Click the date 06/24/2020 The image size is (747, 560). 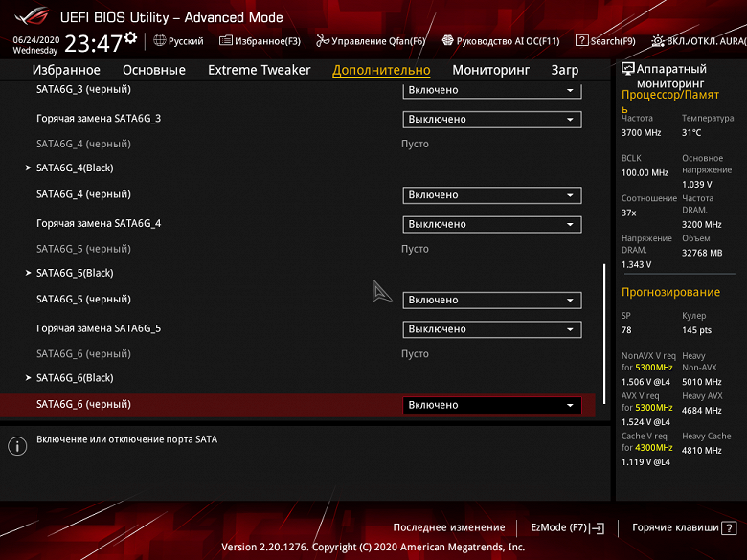(x=36, y=40)
